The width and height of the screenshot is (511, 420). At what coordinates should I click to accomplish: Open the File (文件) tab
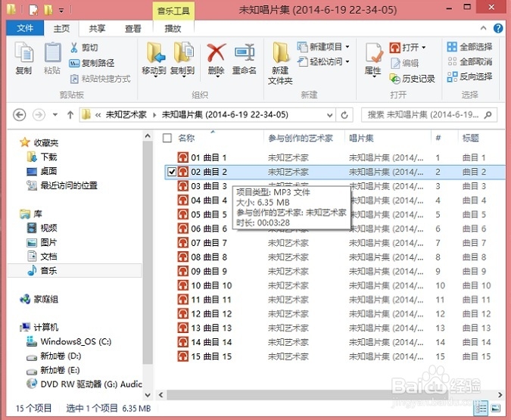point(25,28)
